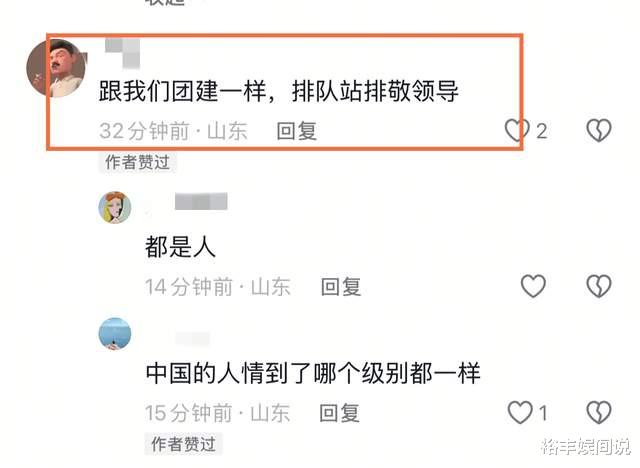
Task: Select reply text 都是人
Action: point(180,247)
